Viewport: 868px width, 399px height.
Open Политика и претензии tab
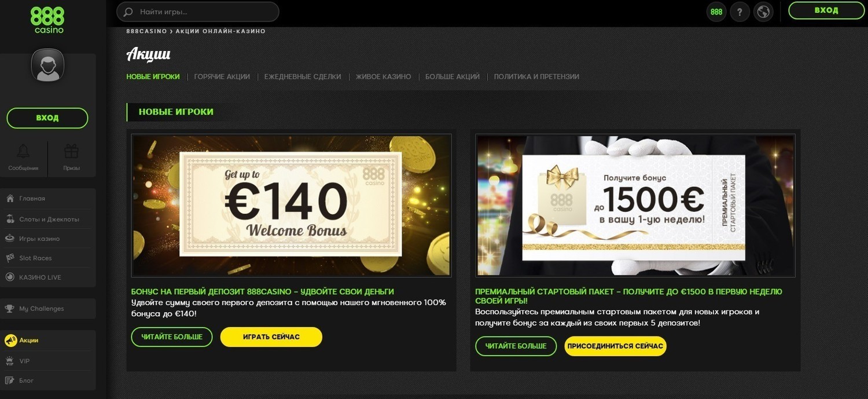click(x=536, y=76)
